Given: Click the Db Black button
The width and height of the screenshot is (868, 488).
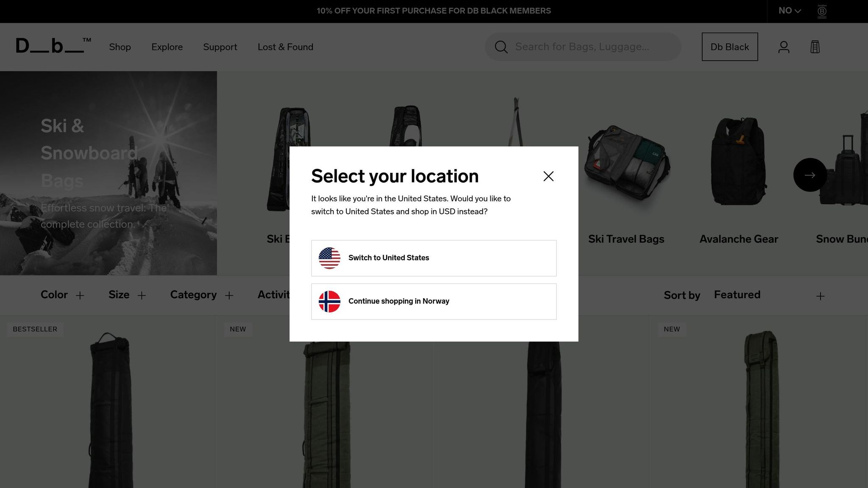Looking at the screenshot, I should [x=729, y=47].
